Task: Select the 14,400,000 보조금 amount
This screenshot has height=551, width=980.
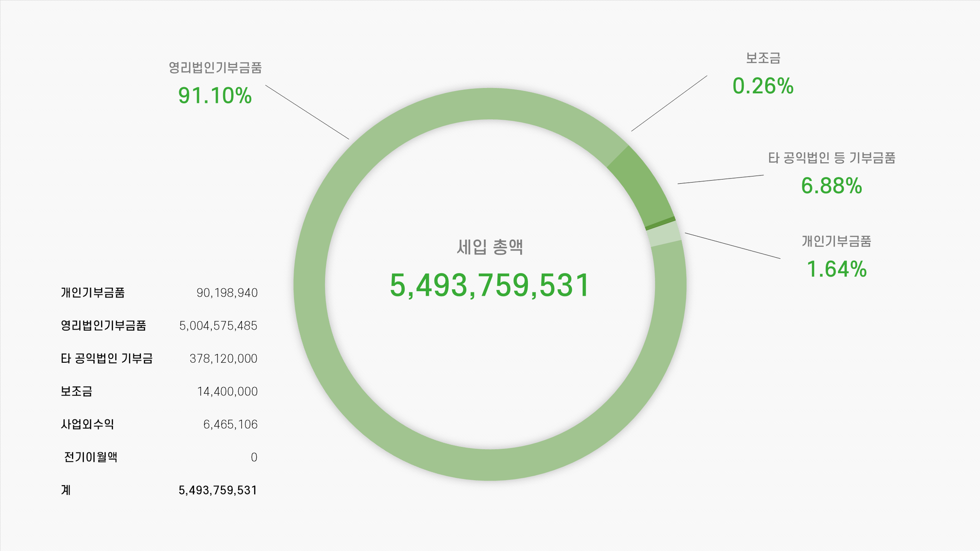Action: click(227, 392)
